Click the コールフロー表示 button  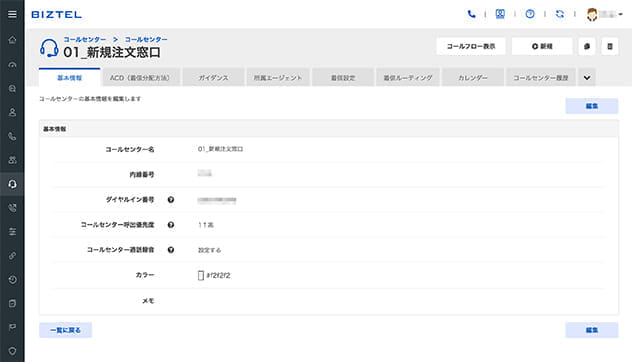[471, 46]
